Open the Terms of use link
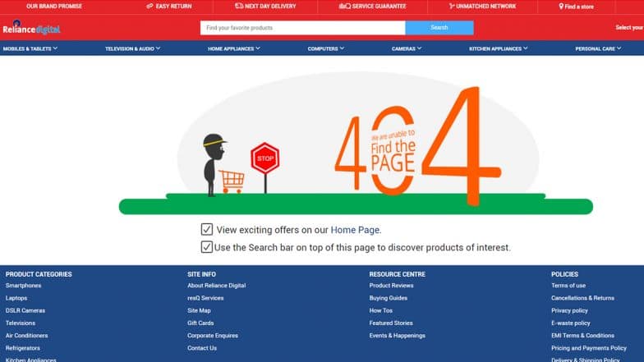 568,286
